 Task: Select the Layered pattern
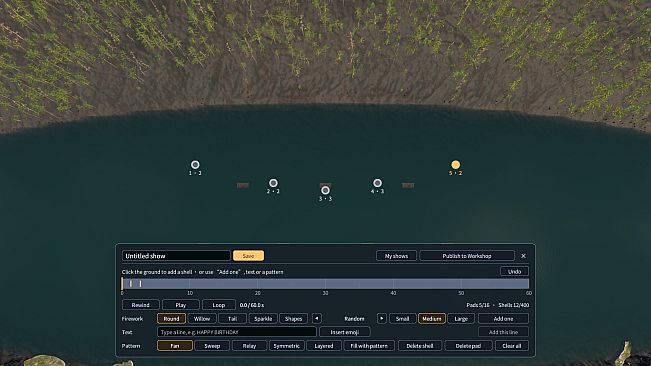pyautogui.click(x=324, y=346)
